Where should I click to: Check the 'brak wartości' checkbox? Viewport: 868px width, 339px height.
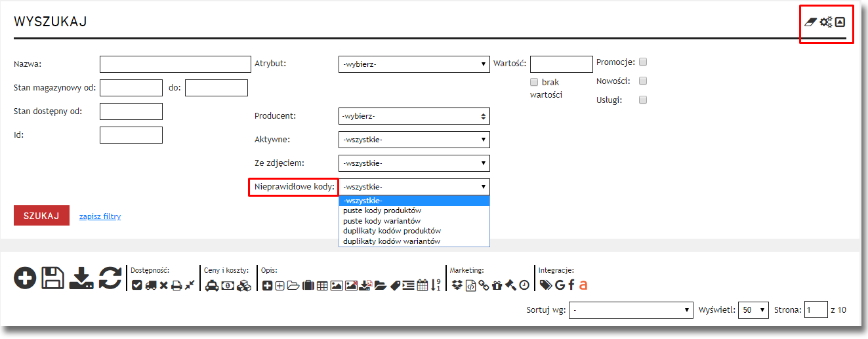point(534,83)
